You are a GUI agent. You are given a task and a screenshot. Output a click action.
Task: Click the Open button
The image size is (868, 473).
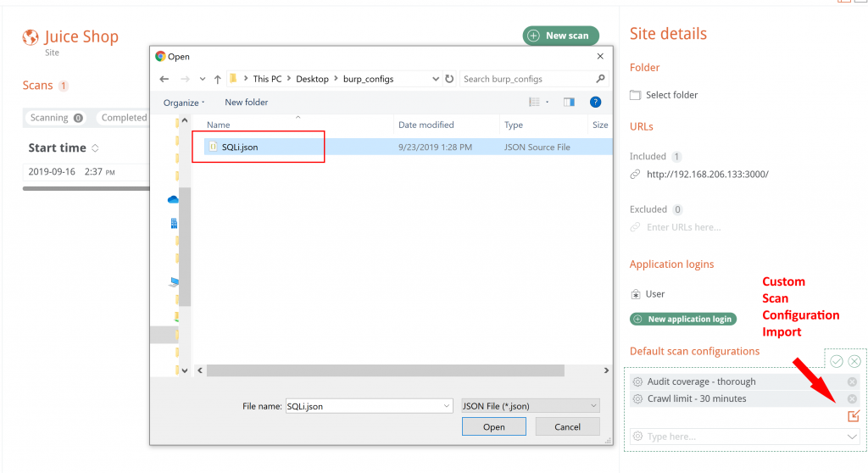494,426
